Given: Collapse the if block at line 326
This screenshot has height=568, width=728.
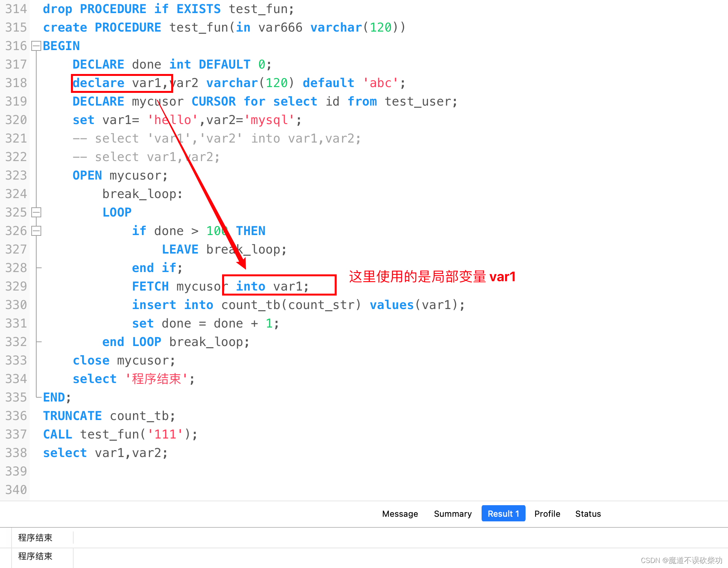Looking at the screenshot, I should click(35, 231).
